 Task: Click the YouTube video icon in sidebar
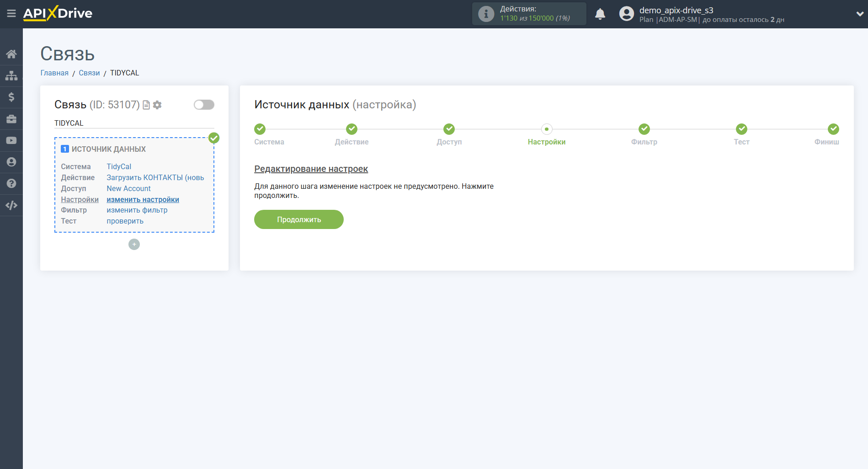pos(11,140)
